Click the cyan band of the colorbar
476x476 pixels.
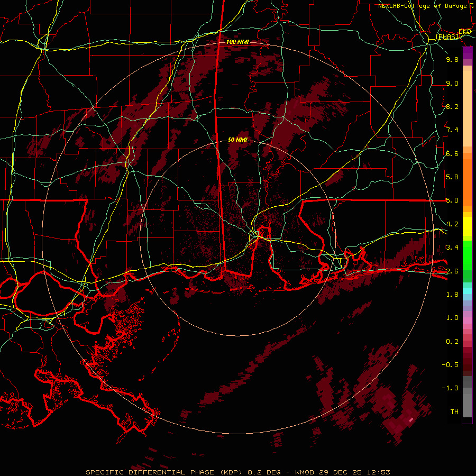[467, 290]
